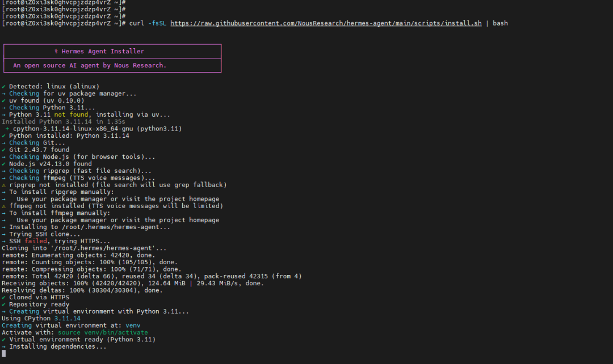Image resolution: width=613 pixels, height=364 pixels.
Task: Click the caduceus icon before Hermes Agent Installer
Action: coord(56,51)
